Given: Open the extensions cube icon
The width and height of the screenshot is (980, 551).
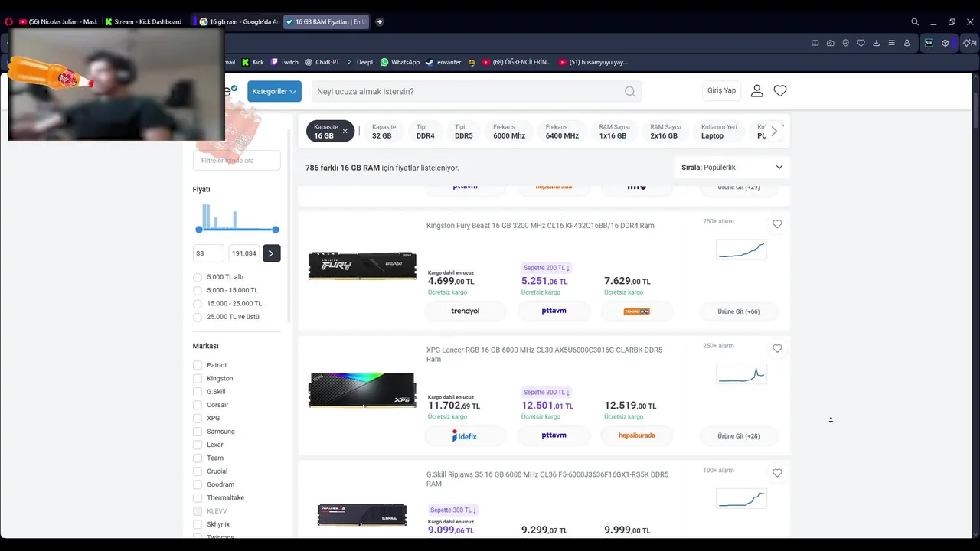Looking at the screenshot, I should (x=946, y=43).
